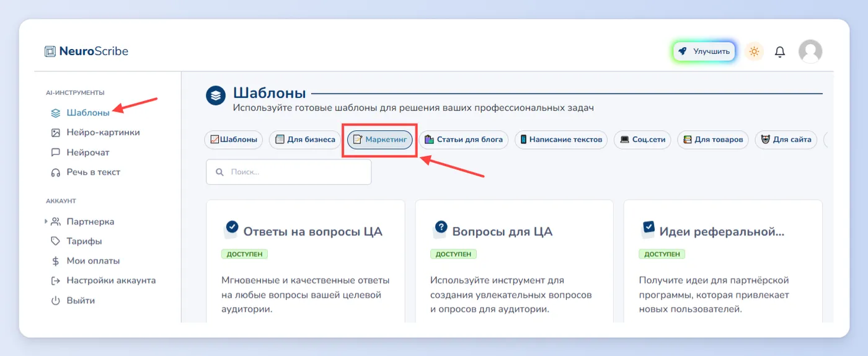Viewport: 868px width, 356px height.
Task: Expand the Партнерка submenu arrow
Action: tap(46, 221)
